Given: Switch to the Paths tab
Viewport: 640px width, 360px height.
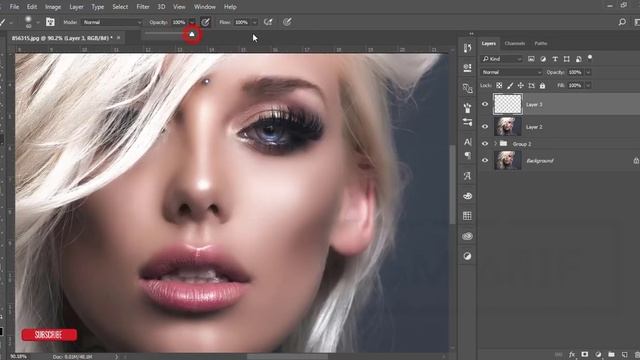Looking at the screenshot, I should [541, 43].
